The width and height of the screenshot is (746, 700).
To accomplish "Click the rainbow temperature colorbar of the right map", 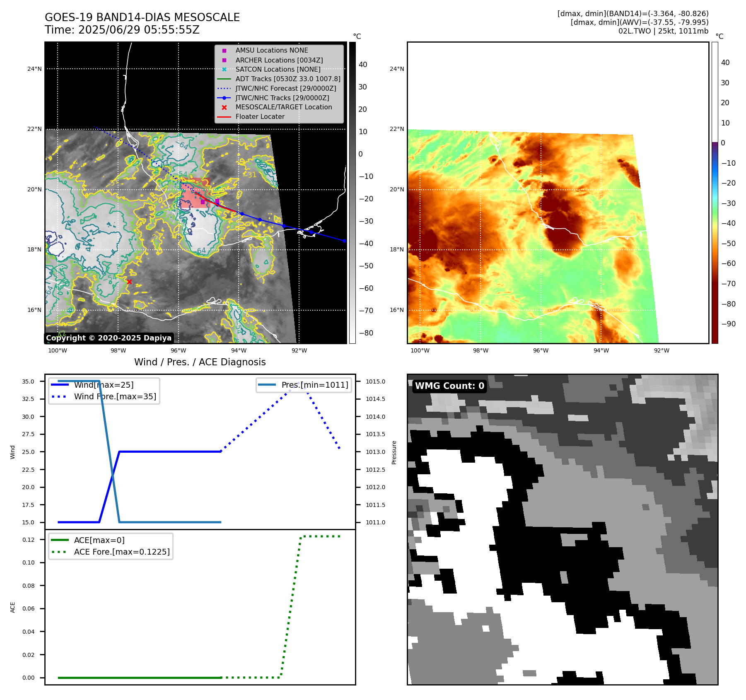I will point(715,193).
